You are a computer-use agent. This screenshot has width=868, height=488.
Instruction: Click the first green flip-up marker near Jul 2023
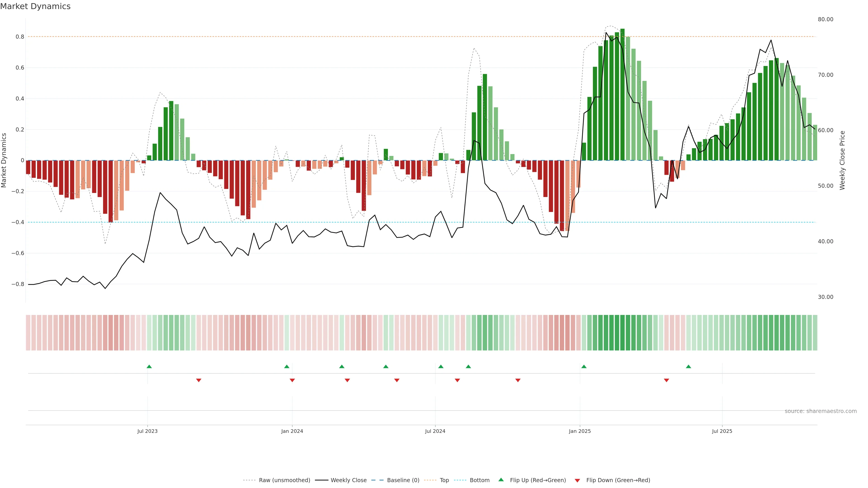tap(149, 366)
